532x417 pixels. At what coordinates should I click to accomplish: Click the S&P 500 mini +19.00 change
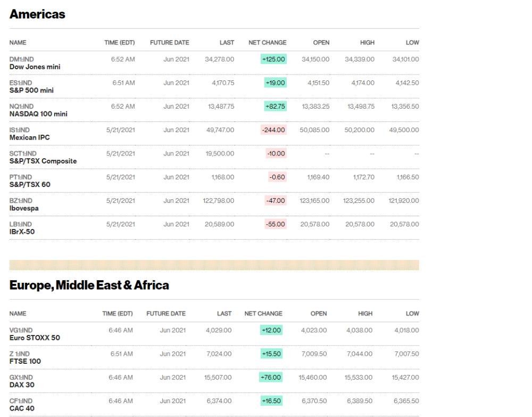276,83
